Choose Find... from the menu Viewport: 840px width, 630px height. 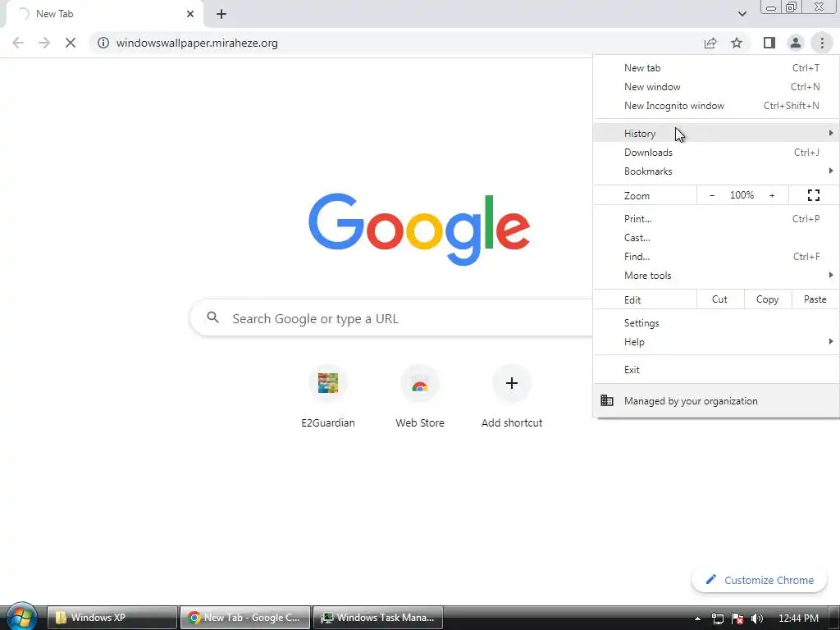pyautogui.click(x=716, y=256)
